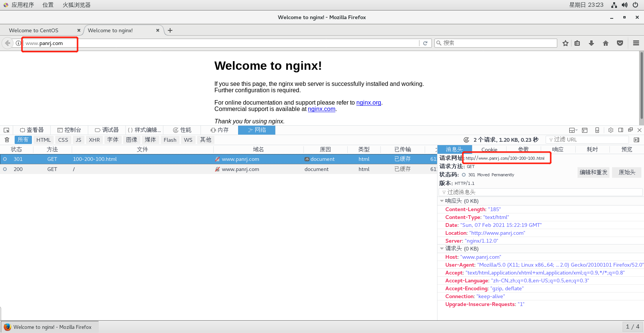
Task: Open developer tools in separate window
Action: (630, 130)
